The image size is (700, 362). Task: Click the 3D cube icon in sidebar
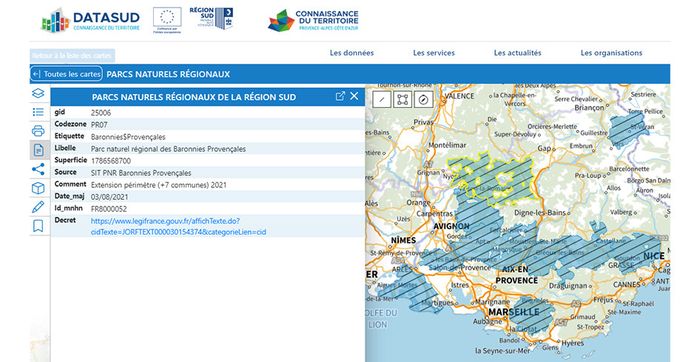38,188
